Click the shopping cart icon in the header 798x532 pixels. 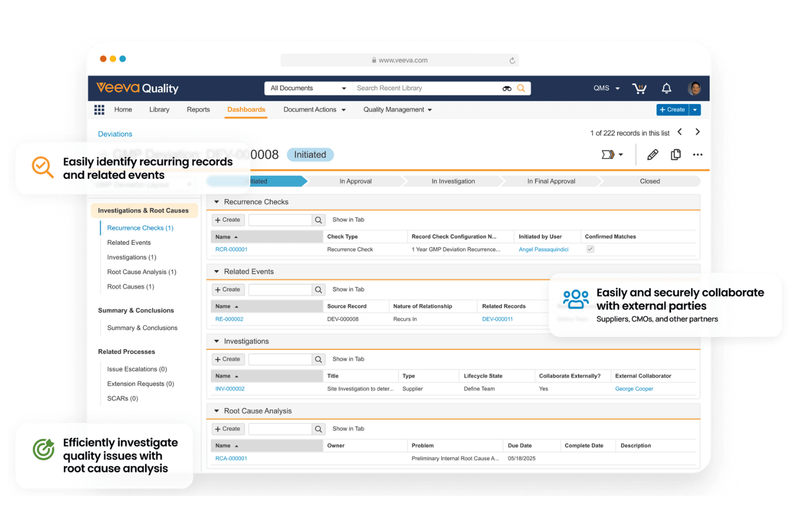639,88
